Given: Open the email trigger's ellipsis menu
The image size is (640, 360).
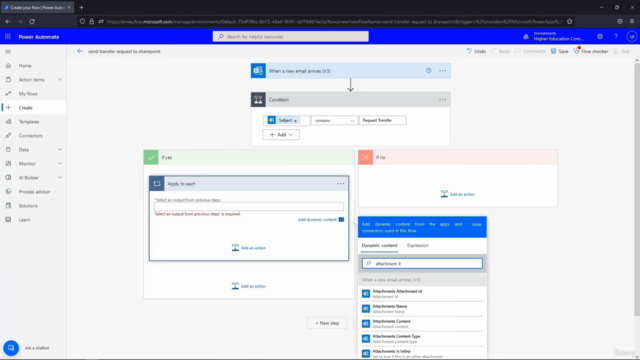Looking at the screenshot, I should click(x=442, y=71).
